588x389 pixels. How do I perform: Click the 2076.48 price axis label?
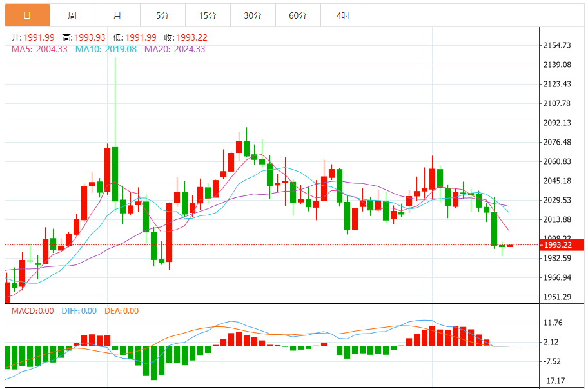pyautogui.click(x=557, y=142)
